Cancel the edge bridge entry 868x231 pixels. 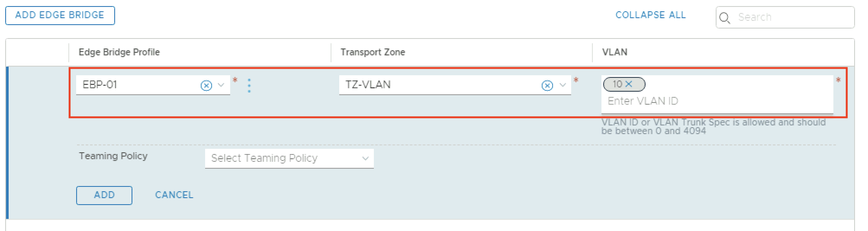coord(174,195)
